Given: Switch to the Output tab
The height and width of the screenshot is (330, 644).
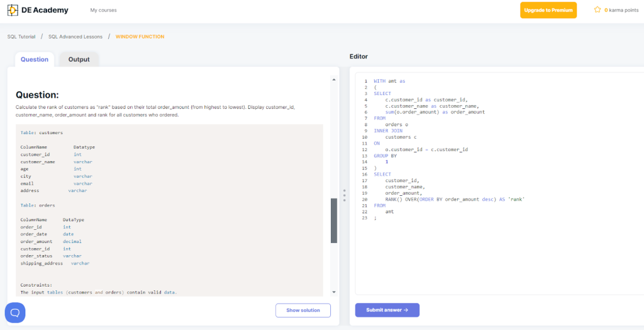Looking at the screenshot, I should click(x=79, y=59).
